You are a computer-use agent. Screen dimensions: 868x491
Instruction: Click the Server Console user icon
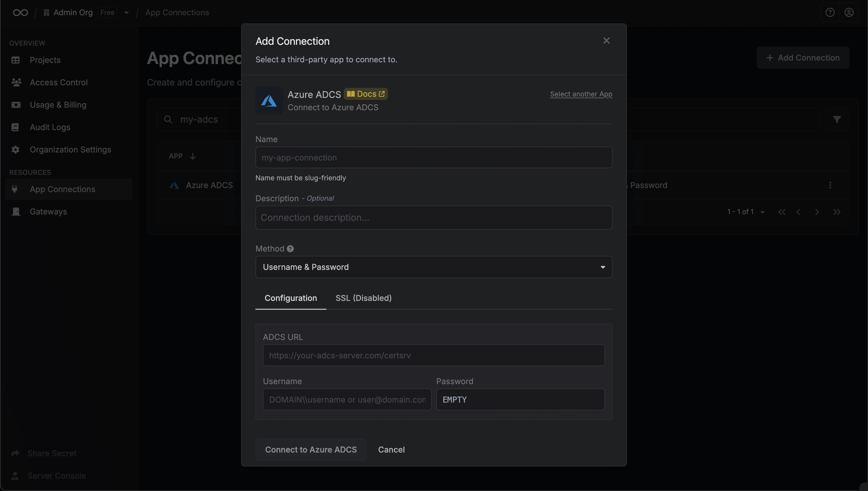[x=15, y=476]
